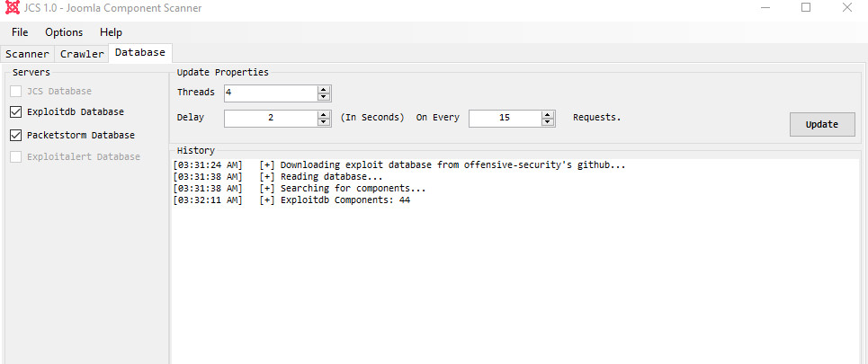Switch to the Crawler tab
Screen dimensions: 868x364
point(82,54)
